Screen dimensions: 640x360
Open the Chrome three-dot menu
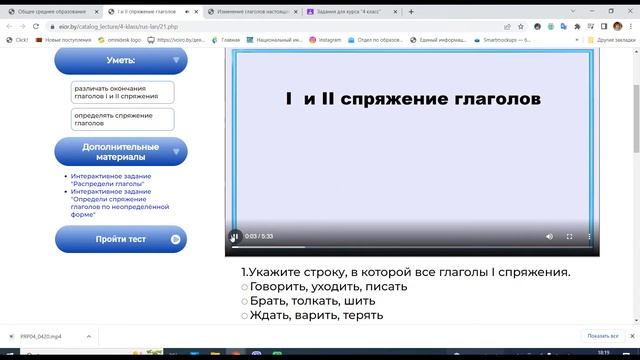pos(631,27)
